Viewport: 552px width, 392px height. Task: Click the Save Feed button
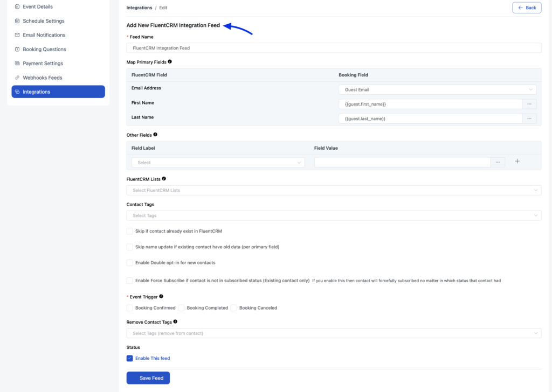tap(148, 377)
